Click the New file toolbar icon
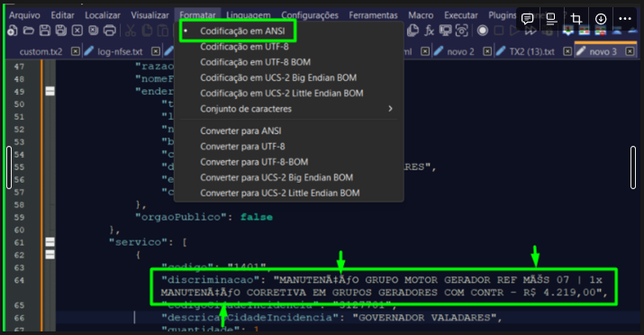 tap(13, 31)
